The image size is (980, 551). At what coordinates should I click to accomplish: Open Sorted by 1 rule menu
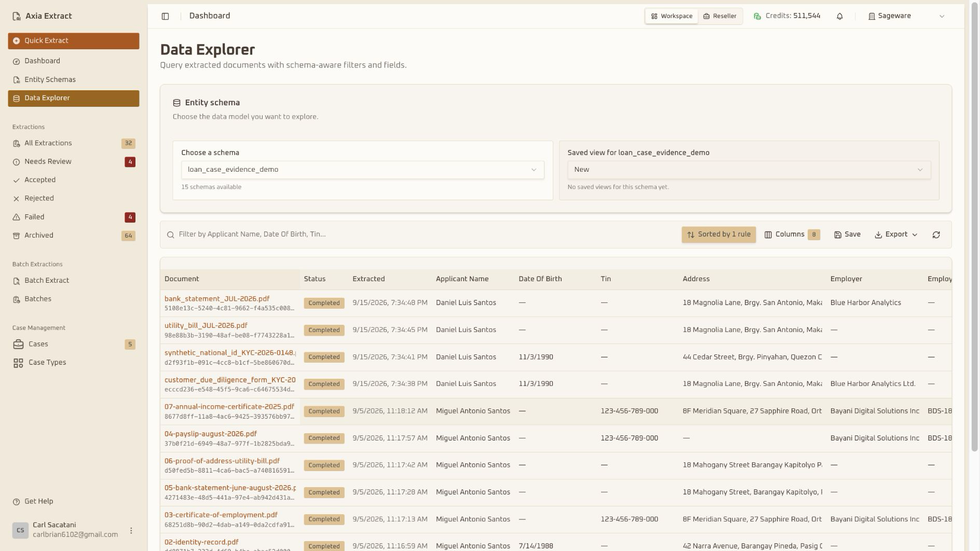tap(718, 235)
